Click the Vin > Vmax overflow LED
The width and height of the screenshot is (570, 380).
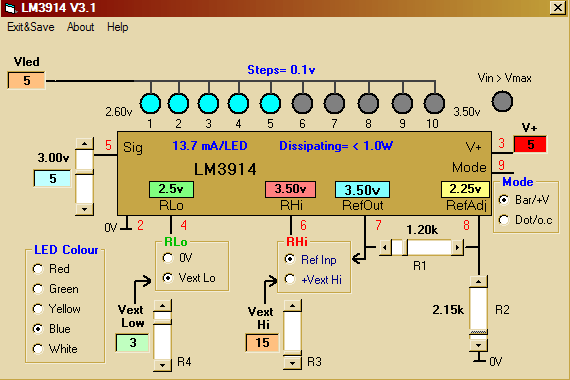(502, 101)
